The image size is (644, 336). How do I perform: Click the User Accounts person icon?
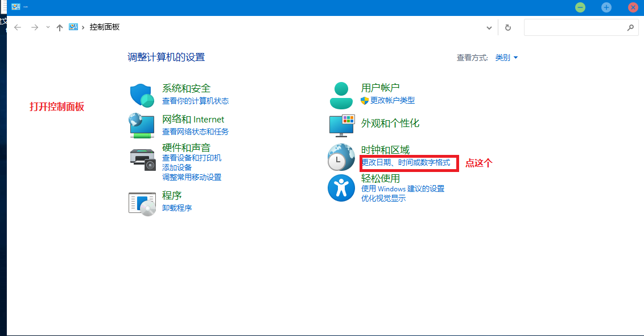341,95
